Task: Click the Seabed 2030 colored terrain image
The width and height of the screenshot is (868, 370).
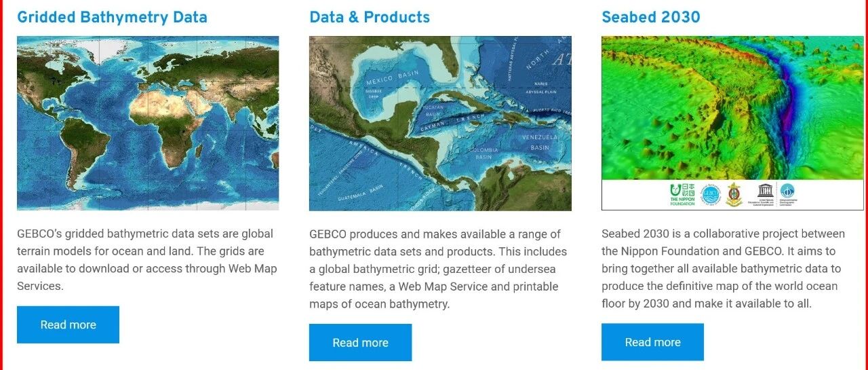Action: coord(732,109)
